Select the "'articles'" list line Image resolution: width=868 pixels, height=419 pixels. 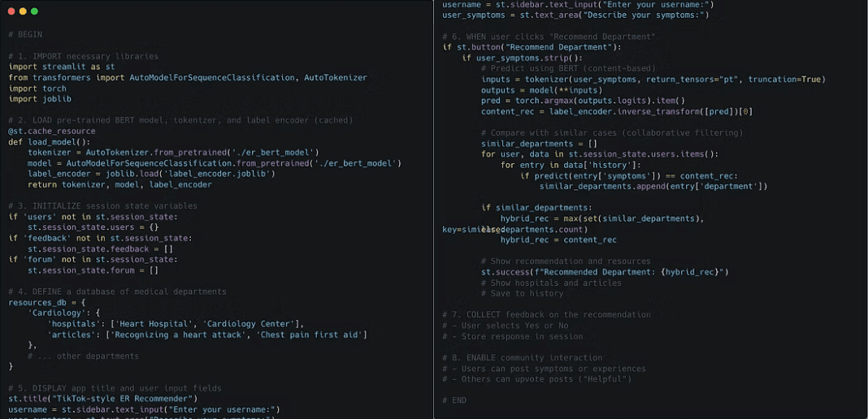207,335
